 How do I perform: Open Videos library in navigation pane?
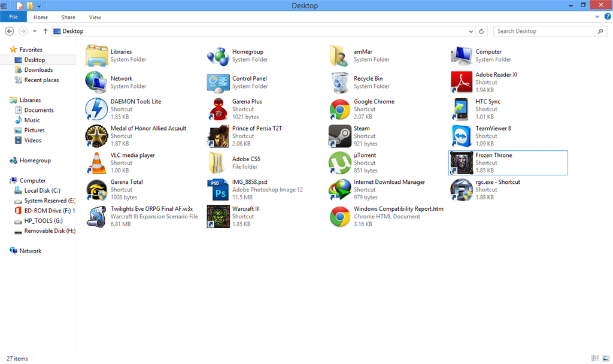32,140
